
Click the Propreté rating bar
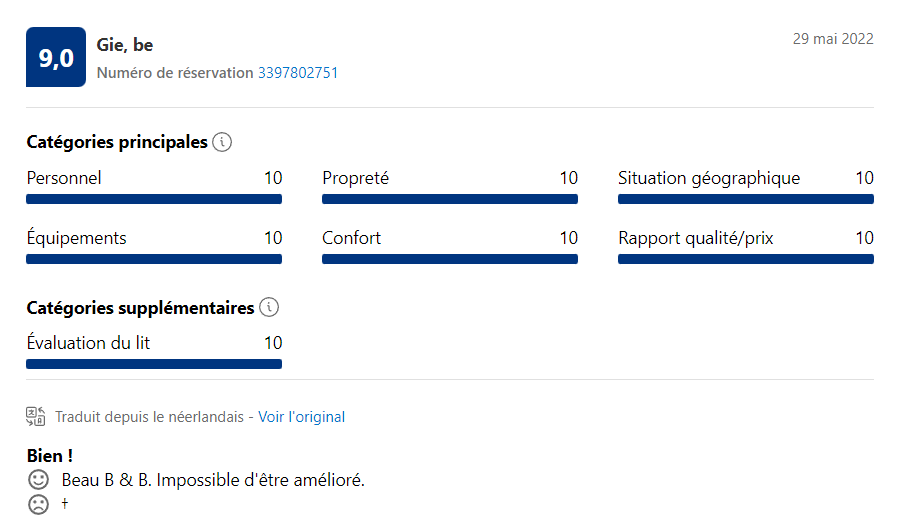pyautogui.click(x=450, y=199)
